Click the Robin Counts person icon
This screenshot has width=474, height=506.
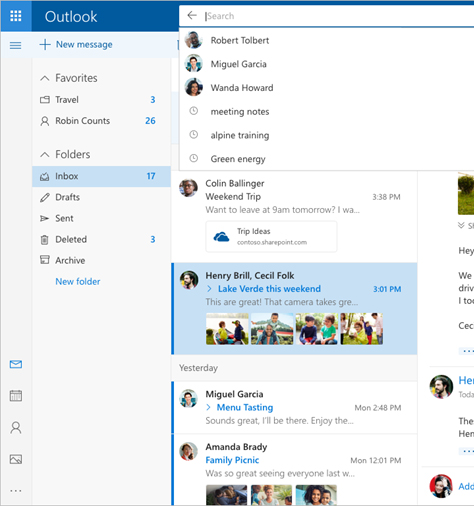(44, 121)
